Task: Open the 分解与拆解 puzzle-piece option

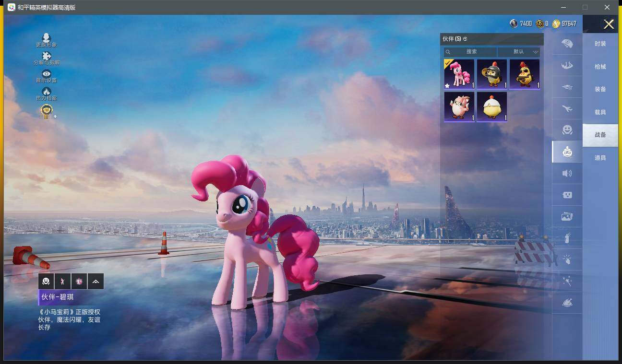Action: pyautogui.click(x=47, y=59)
